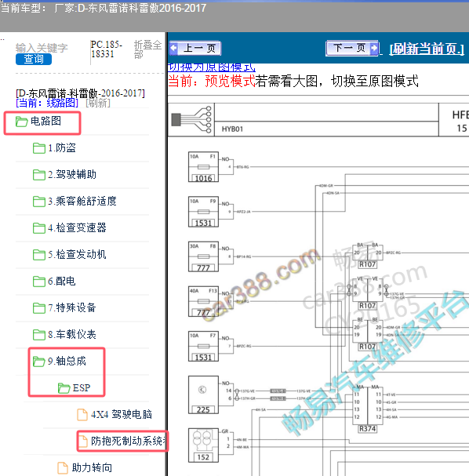This screenshot has width=469, height=476.
Task: Select the 8.车载仪表 label
Action: 72,335
